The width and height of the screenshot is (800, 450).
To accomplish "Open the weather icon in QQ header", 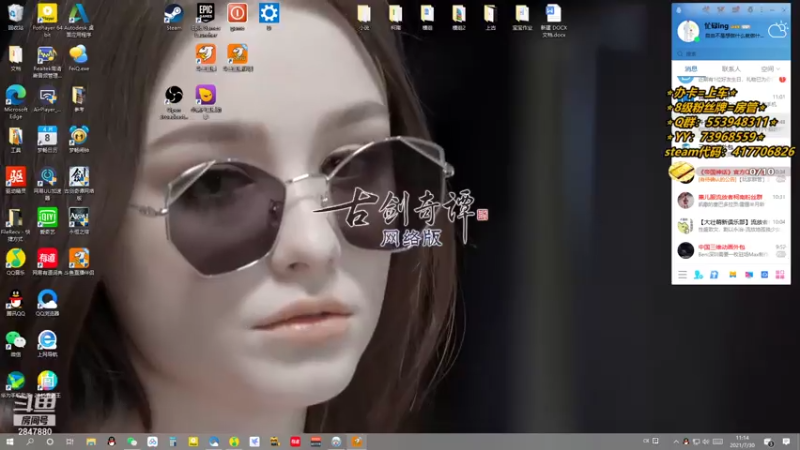I will pyautogui.click(x=778, y=30).
